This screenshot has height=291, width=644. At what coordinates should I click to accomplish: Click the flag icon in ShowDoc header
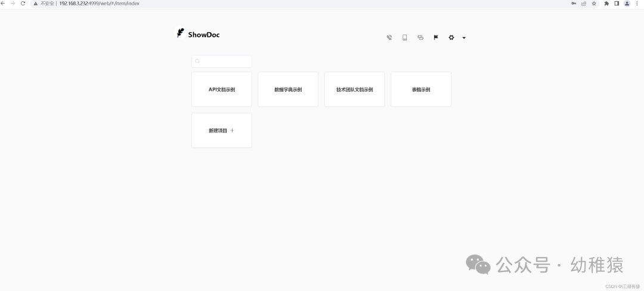(x=436, y=38)
